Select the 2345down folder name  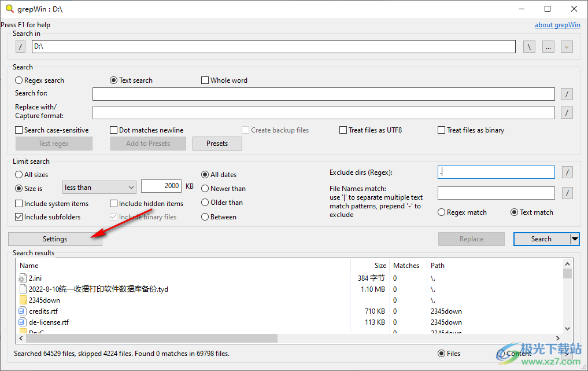point(45,300)
